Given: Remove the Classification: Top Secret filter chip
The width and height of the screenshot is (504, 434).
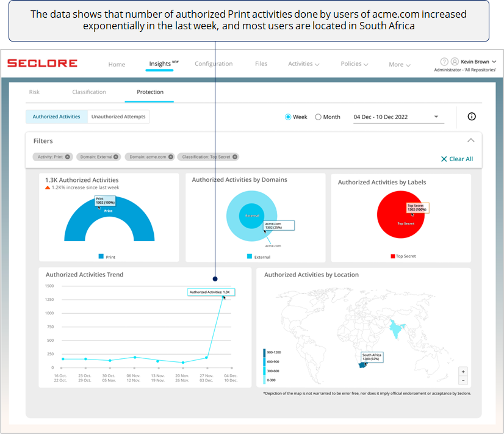Looking at the screenshot, I should (235, 157).
